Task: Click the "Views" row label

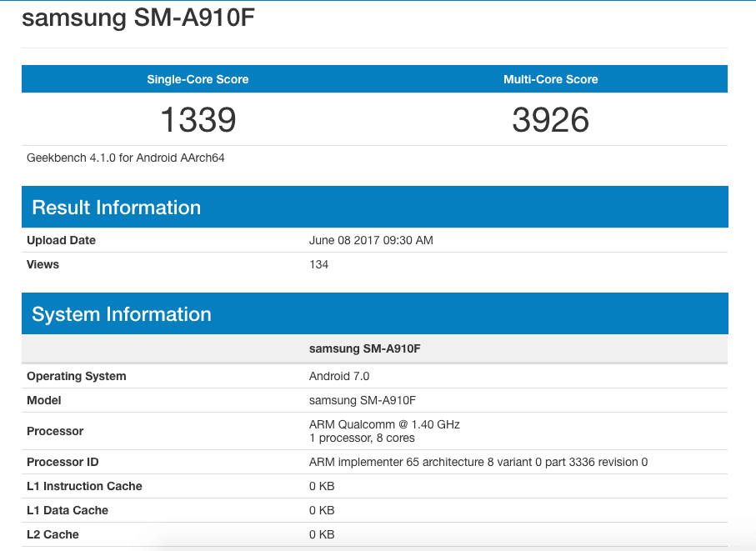Action: (43, 264)
